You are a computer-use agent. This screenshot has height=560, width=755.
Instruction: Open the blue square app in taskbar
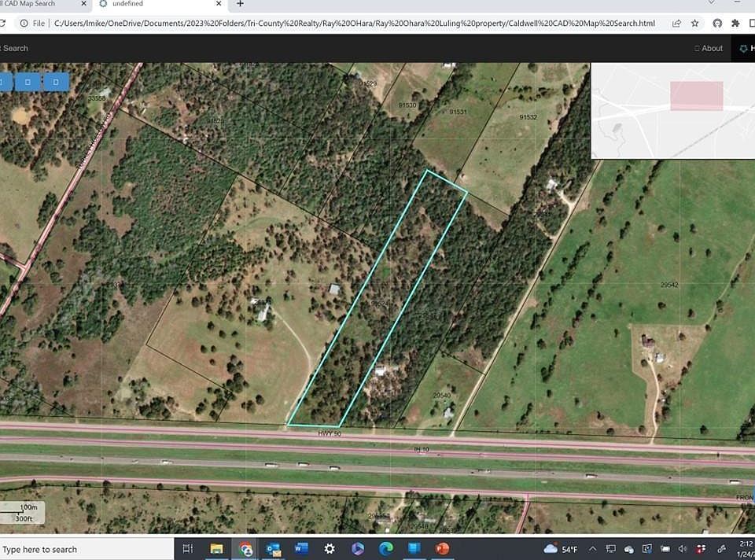tap(414, 548)
